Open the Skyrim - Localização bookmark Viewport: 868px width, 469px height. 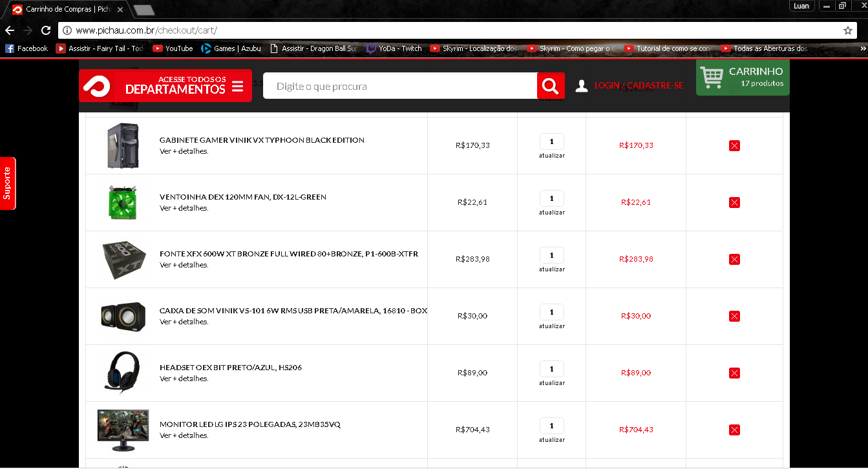[x=474, y=48]
